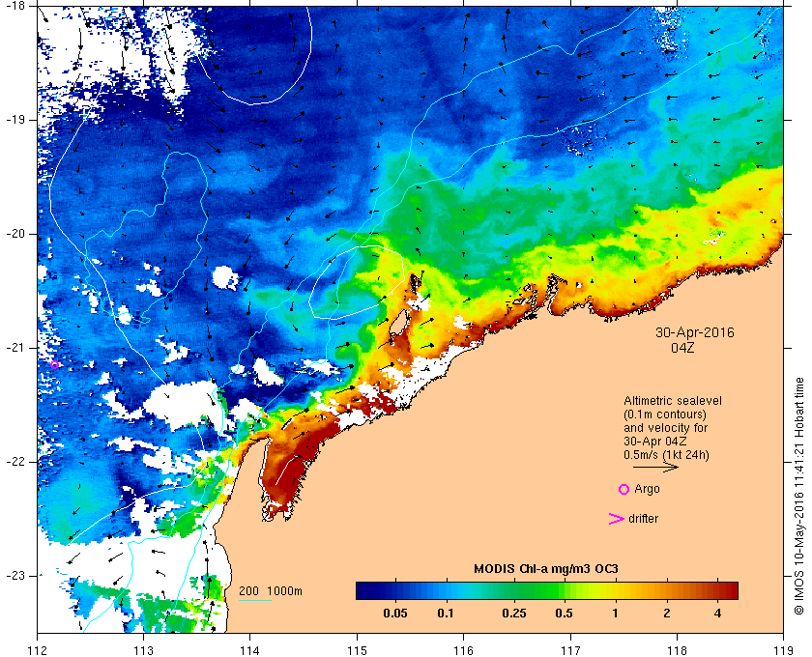
Task: Click the dark red end of the colorbar
Action: point(730,590)
